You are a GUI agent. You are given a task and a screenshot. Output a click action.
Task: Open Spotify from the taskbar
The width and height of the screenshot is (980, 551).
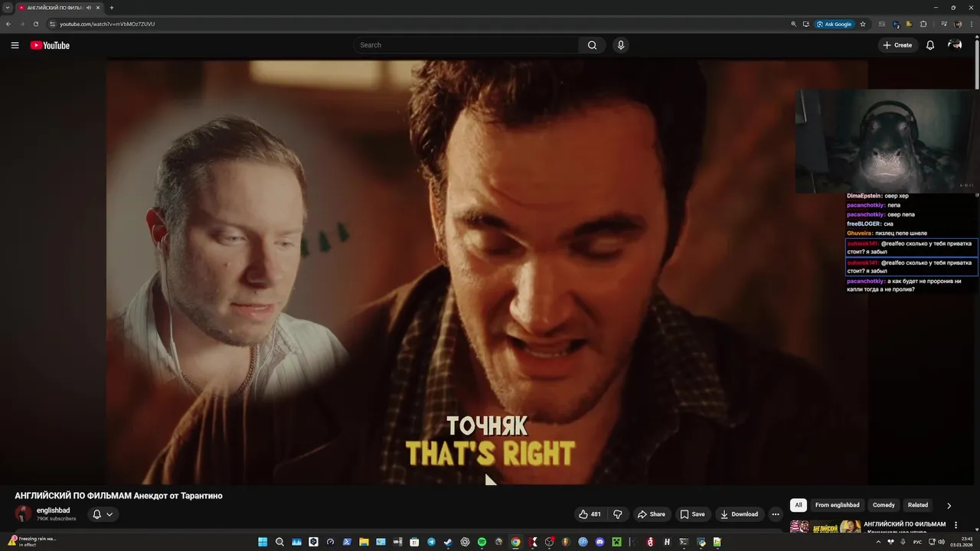pos(482,542)
